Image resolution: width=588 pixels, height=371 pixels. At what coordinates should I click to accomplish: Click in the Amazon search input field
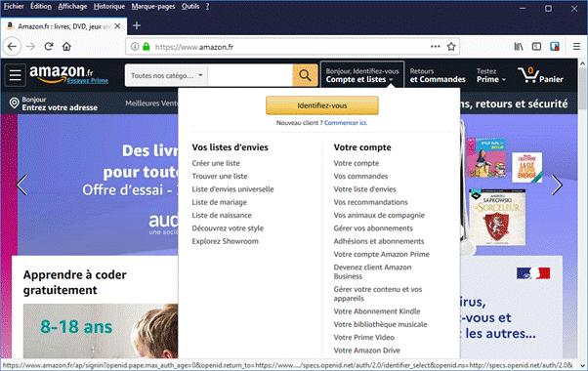point(250,75)
